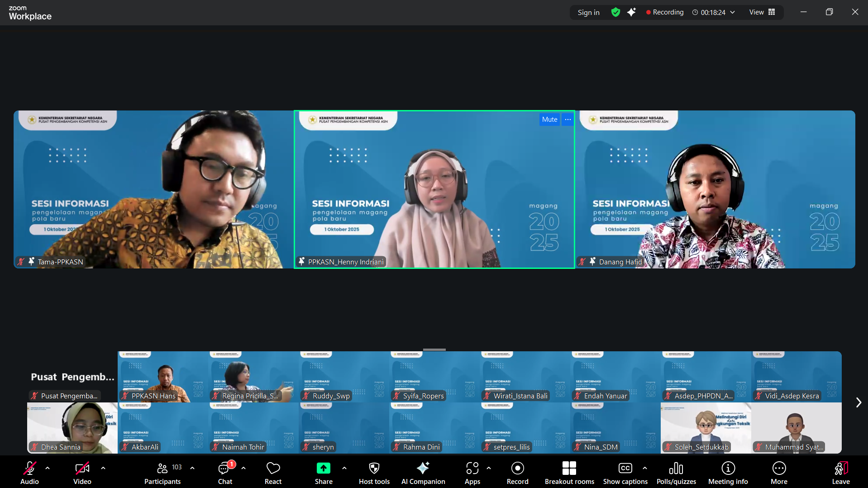Click the Sign in button
868x488 pixels.
[x=588, y=13]
